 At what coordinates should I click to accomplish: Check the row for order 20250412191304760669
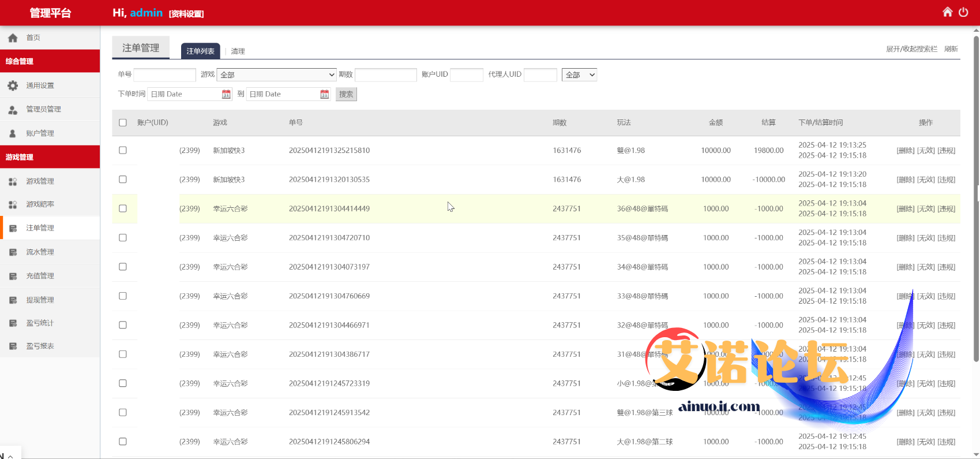pos(123,296)
